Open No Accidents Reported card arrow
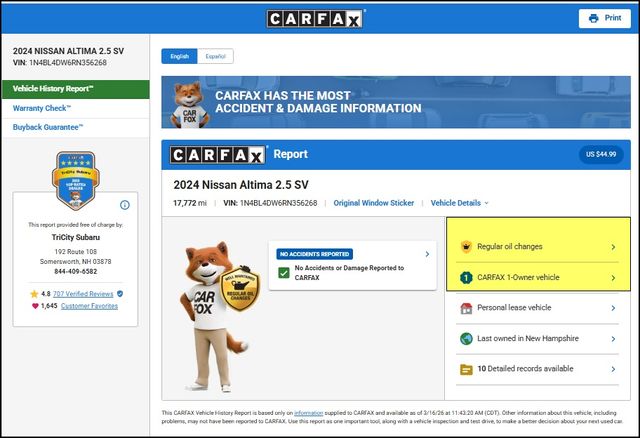Viewport: 640px width, 438px height. pos(427,254)
